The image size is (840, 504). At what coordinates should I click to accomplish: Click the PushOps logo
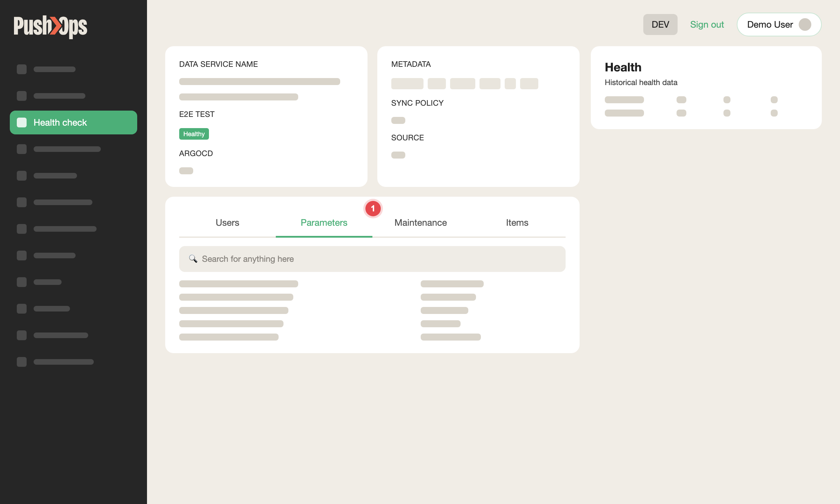click(x=50, y=27)
